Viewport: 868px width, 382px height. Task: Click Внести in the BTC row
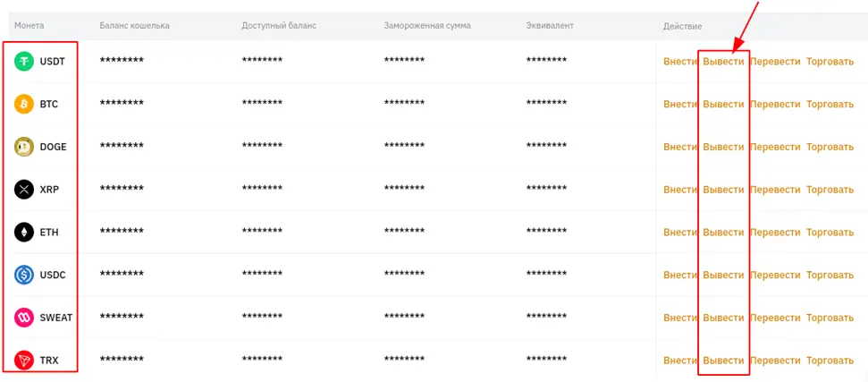coord(680,105)
